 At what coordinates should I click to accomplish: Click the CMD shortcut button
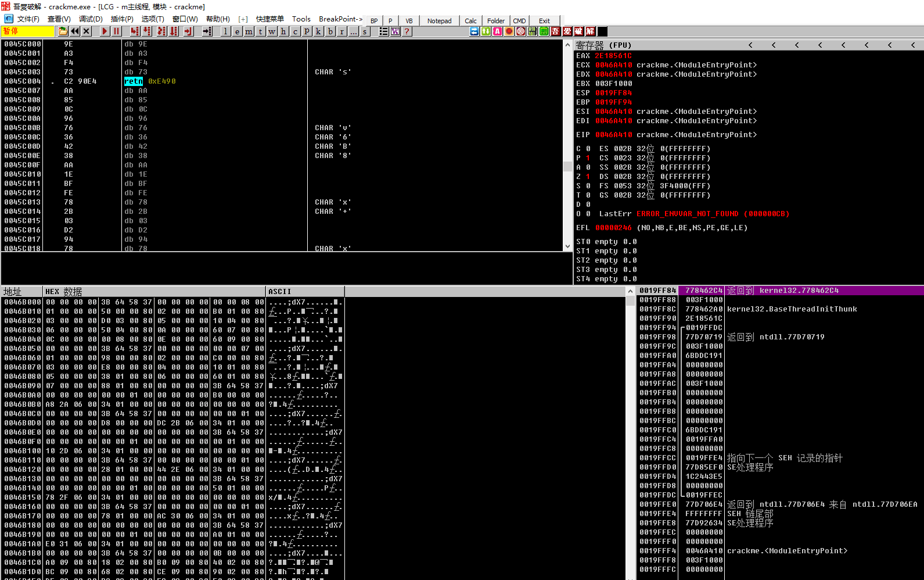[x=519, y=21]
